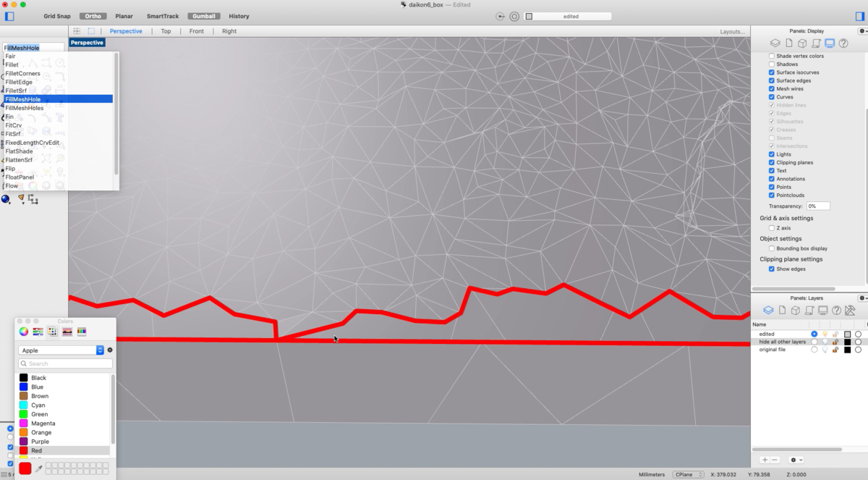Enable Shade vertex colors checkbox

click(x=772, y=56)
